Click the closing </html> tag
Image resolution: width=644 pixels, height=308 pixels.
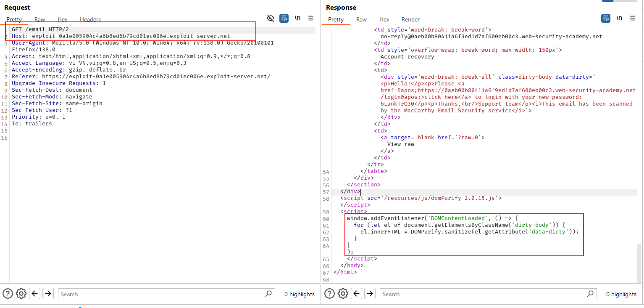pyautogui.click(x=345, y=272)
